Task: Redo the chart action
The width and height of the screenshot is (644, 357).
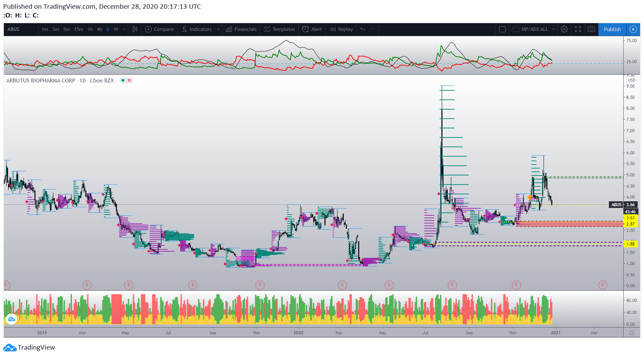Action: [x=373, y=29]
